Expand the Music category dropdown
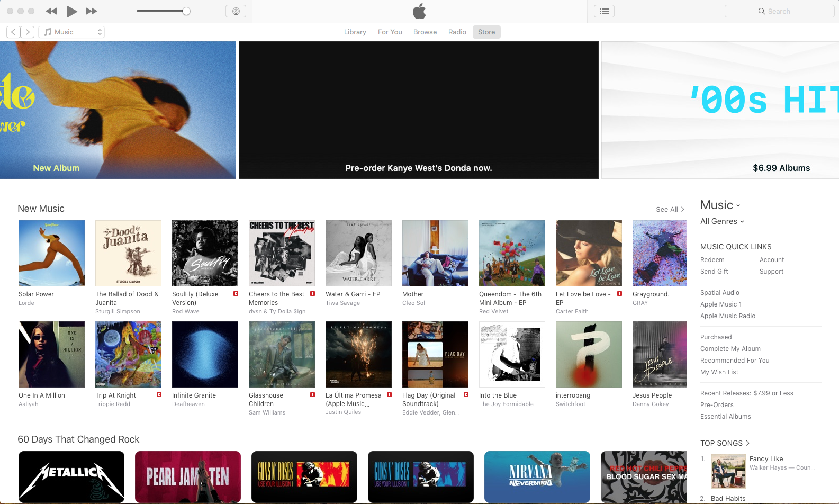The image size is (839, 504). point(720,205)
